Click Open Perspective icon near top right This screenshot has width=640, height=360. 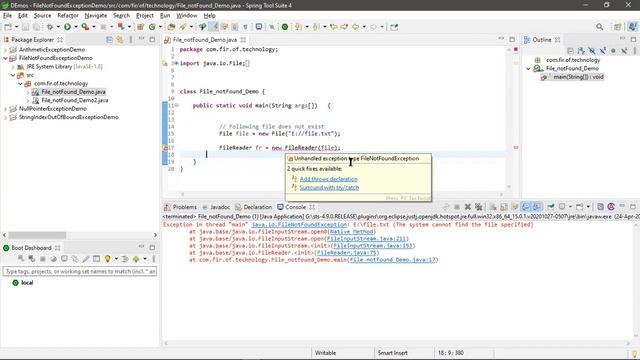coord(618,27)
